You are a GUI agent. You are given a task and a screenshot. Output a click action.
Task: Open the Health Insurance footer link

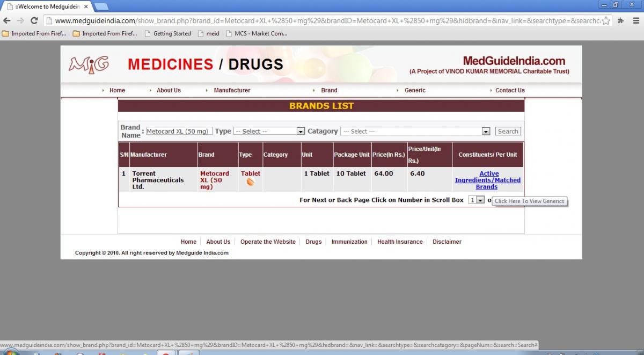(x=400, y=242)
